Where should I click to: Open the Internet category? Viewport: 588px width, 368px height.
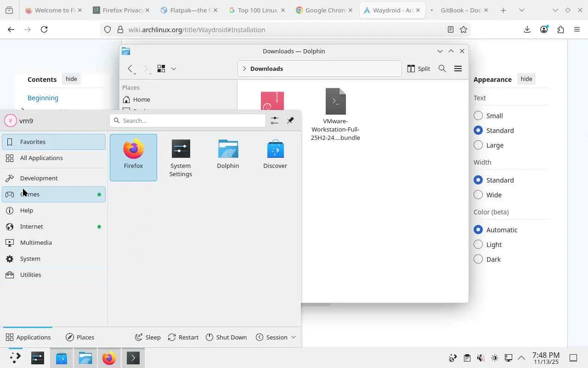pyautogui.click(x=54, y=226)
